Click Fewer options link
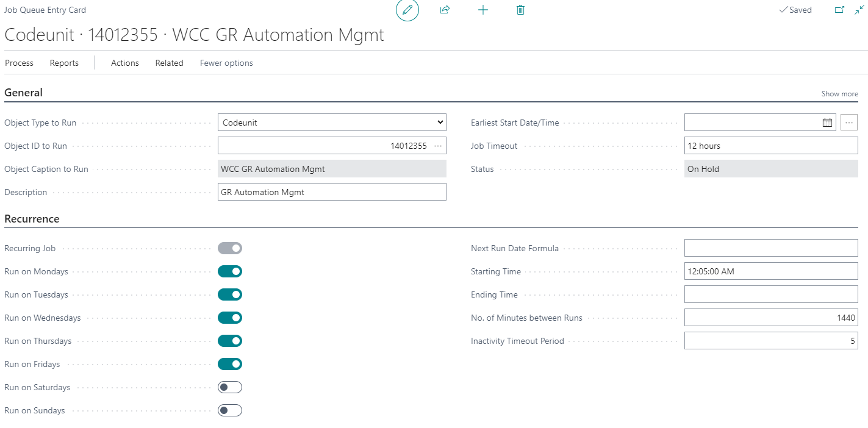 [226, 63]
